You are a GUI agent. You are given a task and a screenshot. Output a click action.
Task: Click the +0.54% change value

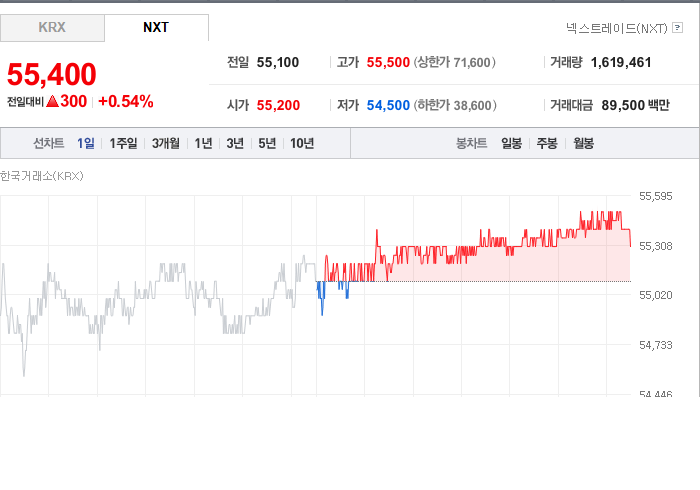[x=126, y=101]
